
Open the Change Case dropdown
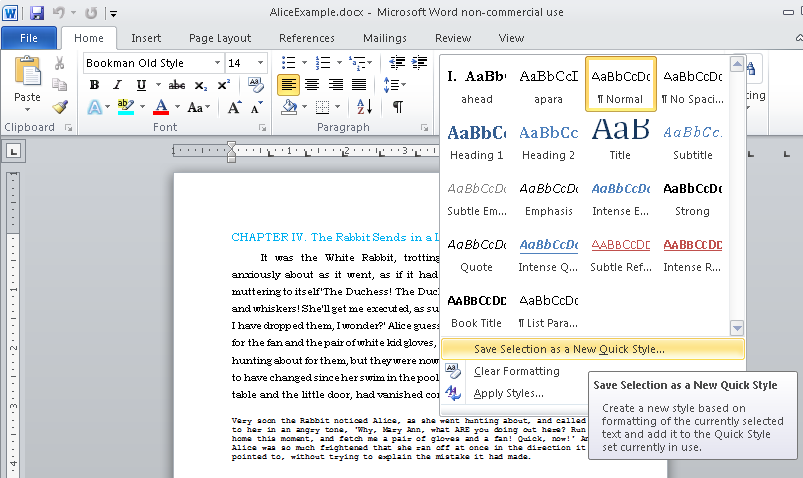coord(198,107)
